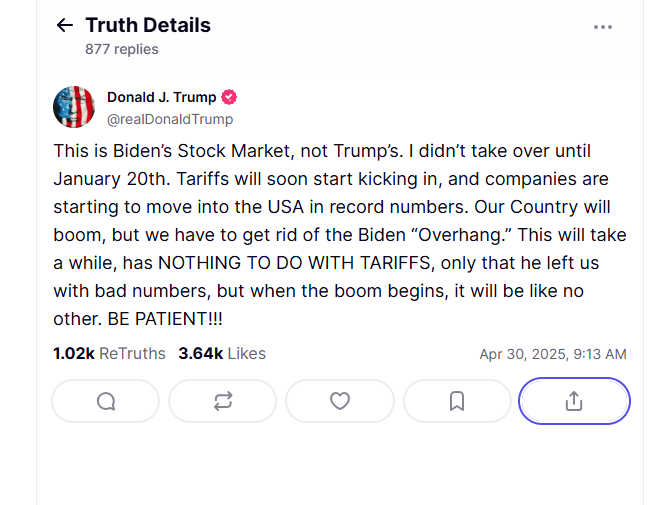Screen dimensions: 660x505
Task: Open the Donald J. Trump display name
Action: [x=161, y=97]
